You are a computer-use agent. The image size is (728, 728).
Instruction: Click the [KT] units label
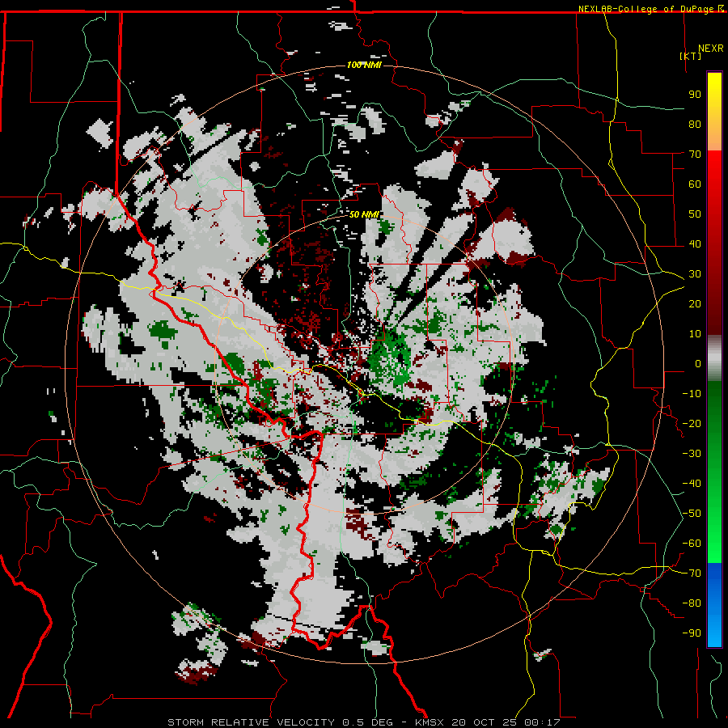[x=691, y=56]
